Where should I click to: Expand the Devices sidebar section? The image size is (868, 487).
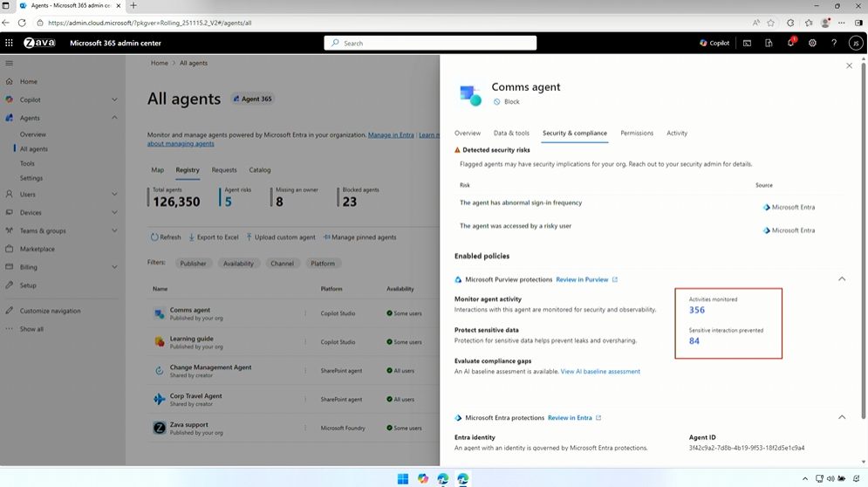(x=114, y=212)
